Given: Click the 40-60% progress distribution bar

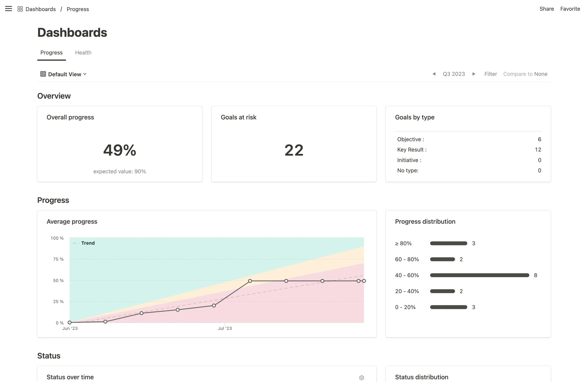Looking at the screenshot, I should pos(479,275).
